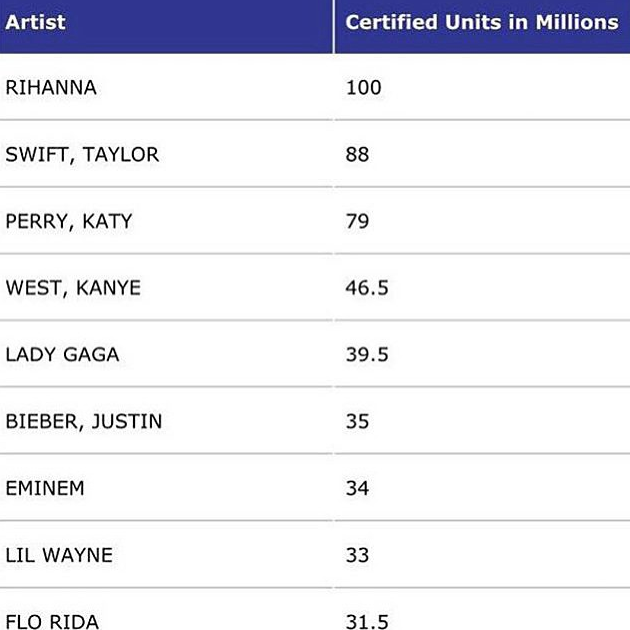This screenshot has width=630, height=630.
Task: Select the SWIFT, TAYLOR artist cell
Action: tap(82, 155)
